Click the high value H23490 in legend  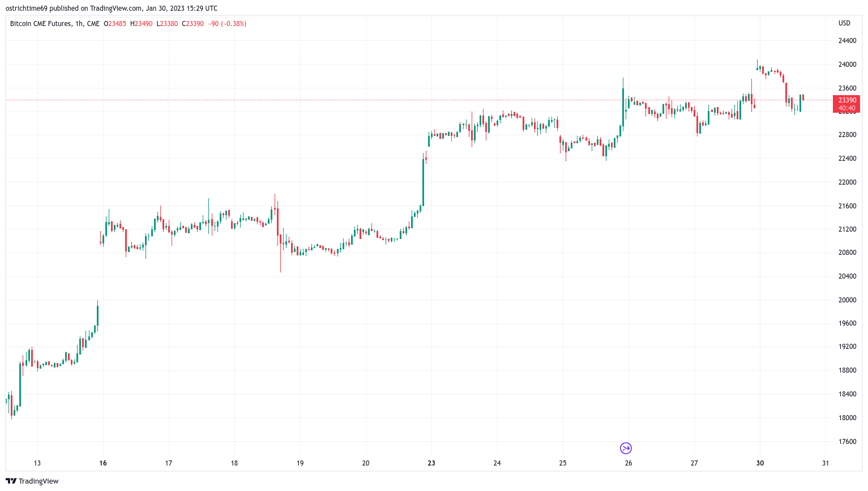point(142,24)
